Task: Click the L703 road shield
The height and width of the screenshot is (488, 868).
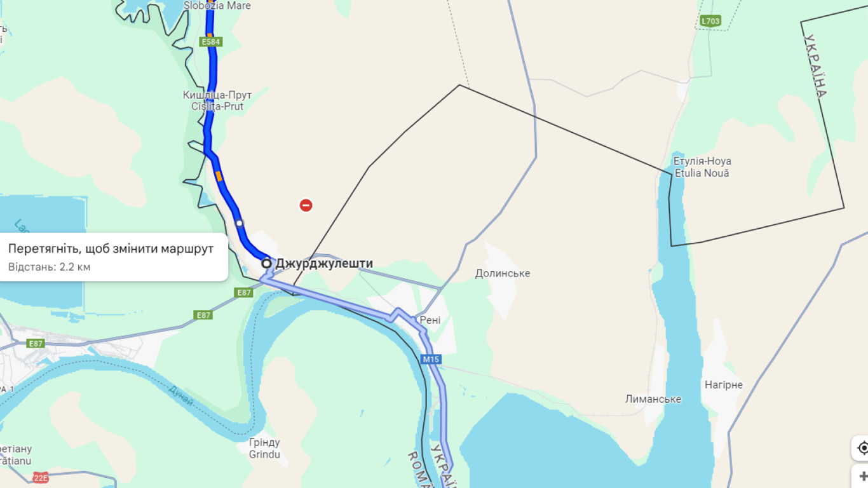Action: click(x=711, y=21)
